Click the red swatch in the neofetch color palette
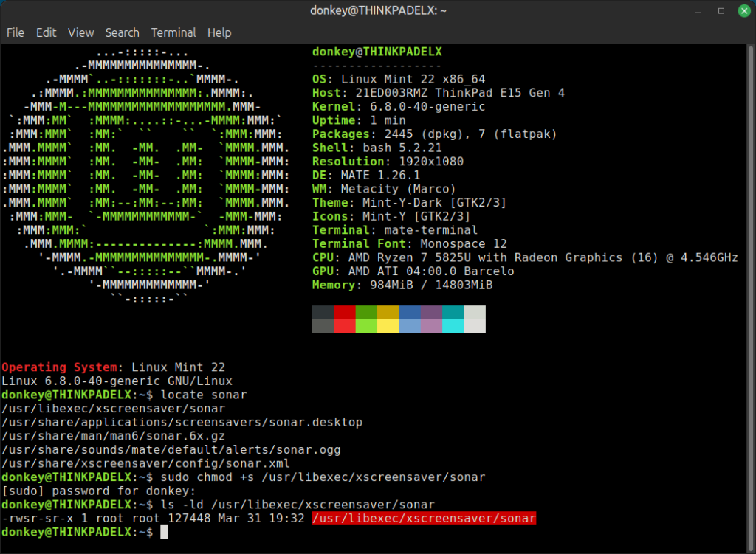The image size is (756, 554). (x=346, y=319)
